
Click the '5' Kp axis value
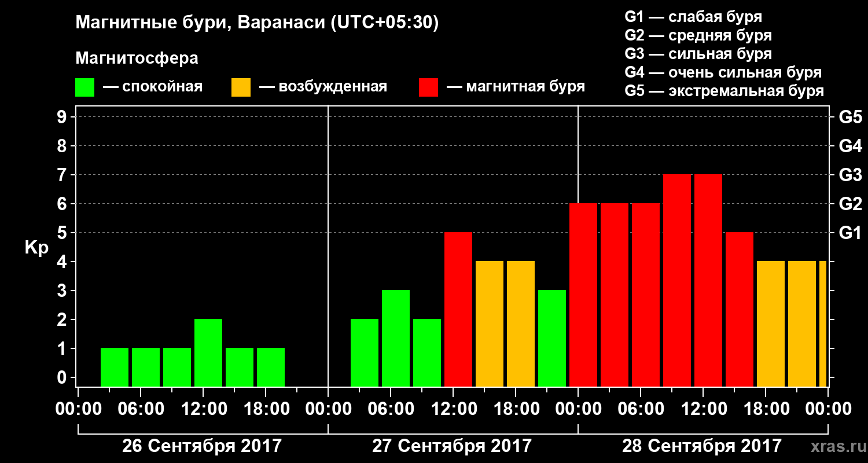coord(63,233)
